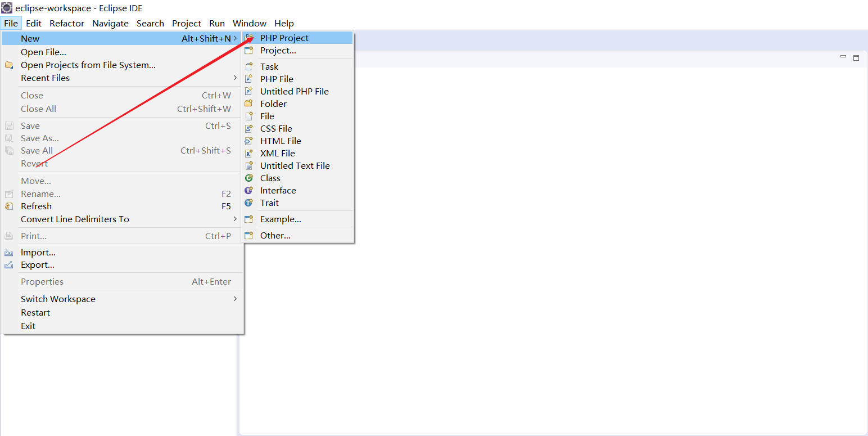The height and width of the screenshot is (436, 868).
Task: Maximize the editor area view
Action: [856, 58]
